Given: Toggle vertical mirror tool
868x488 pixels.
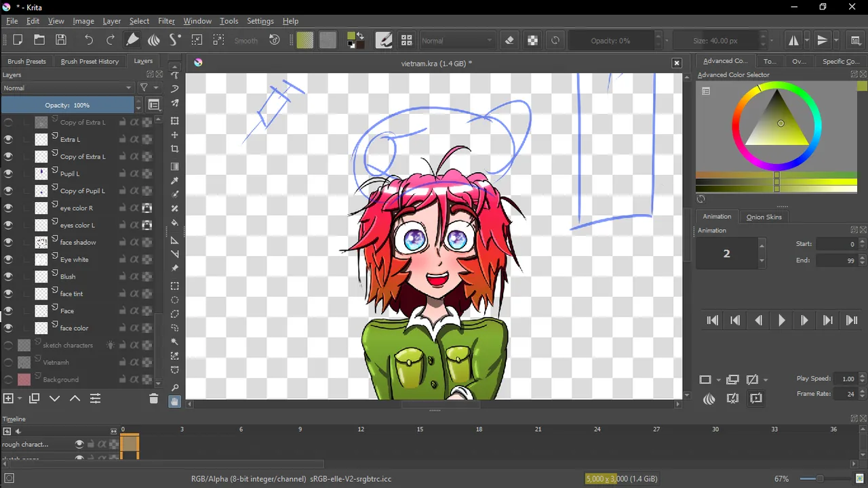Looking at the screenshot, I should (823, 40).
